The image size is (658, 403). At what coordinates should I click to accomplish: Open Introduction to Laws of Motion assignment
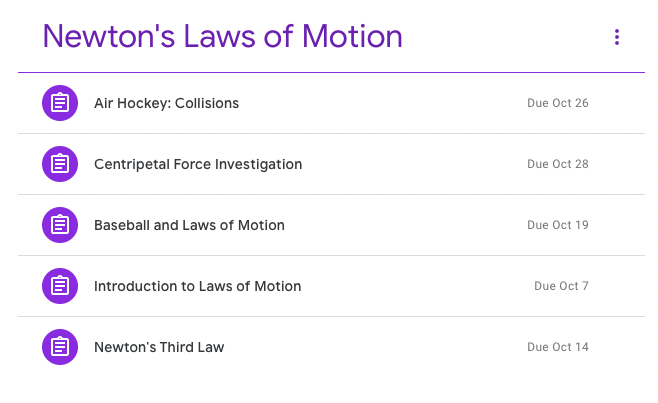point(198,286)
